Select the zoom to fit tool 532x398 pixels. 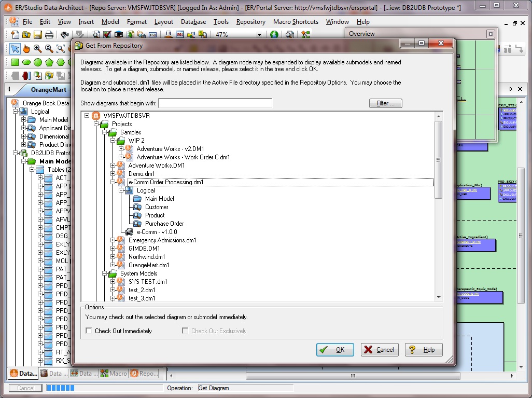(x=60, y=49)
